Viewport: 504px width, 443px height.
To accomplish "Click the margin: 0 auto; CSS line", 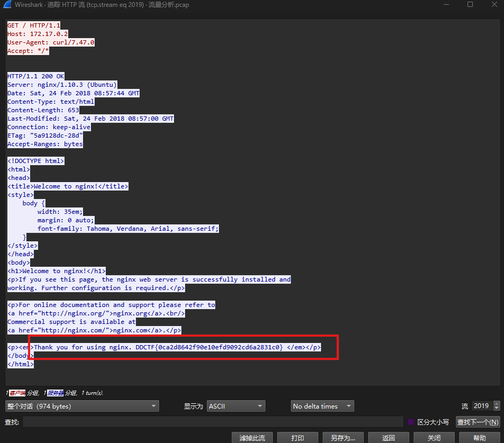I will pos(66,220).
